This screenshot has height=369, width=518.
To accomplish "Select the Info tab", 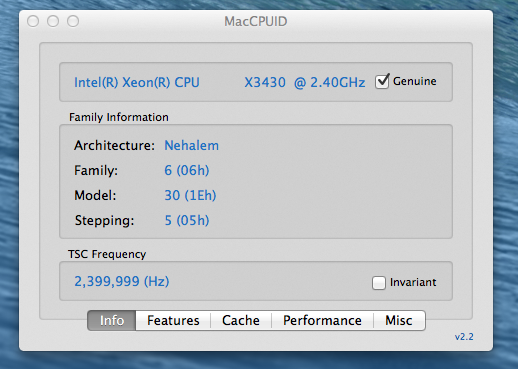I will pyautogui.click(x=112, y=320).
